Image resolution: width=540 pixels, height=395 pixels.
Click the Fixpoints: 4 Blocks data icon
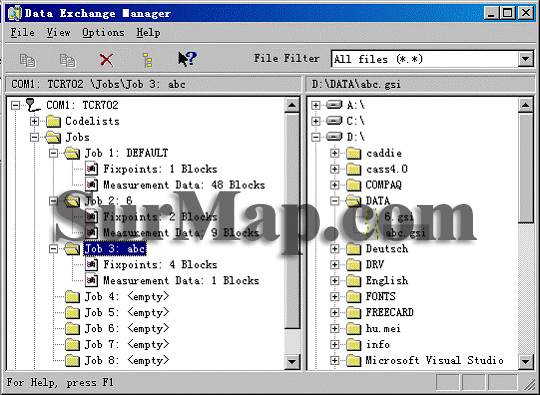pos(92,264)
